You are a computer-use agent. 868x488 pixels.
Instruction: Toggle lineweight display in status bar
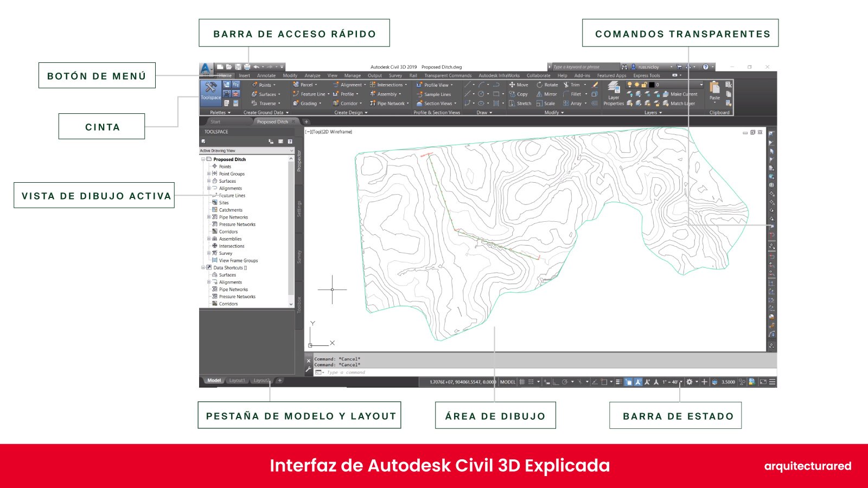[x=618, y=382]
